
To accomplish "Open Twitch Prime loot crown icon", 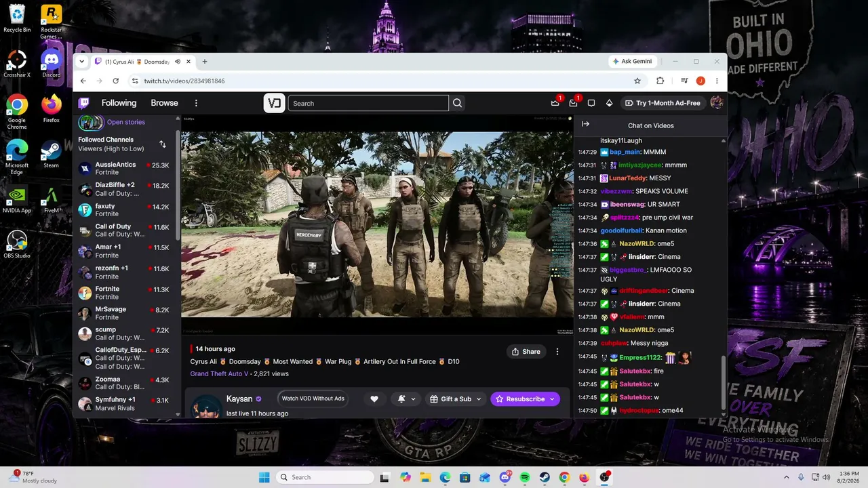I will click(555, 103).
